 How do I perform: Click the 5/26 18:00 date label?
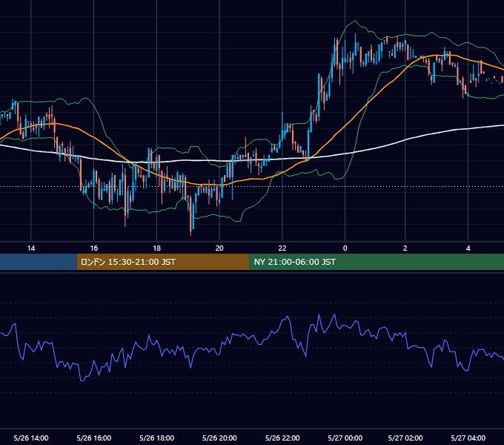157,438
